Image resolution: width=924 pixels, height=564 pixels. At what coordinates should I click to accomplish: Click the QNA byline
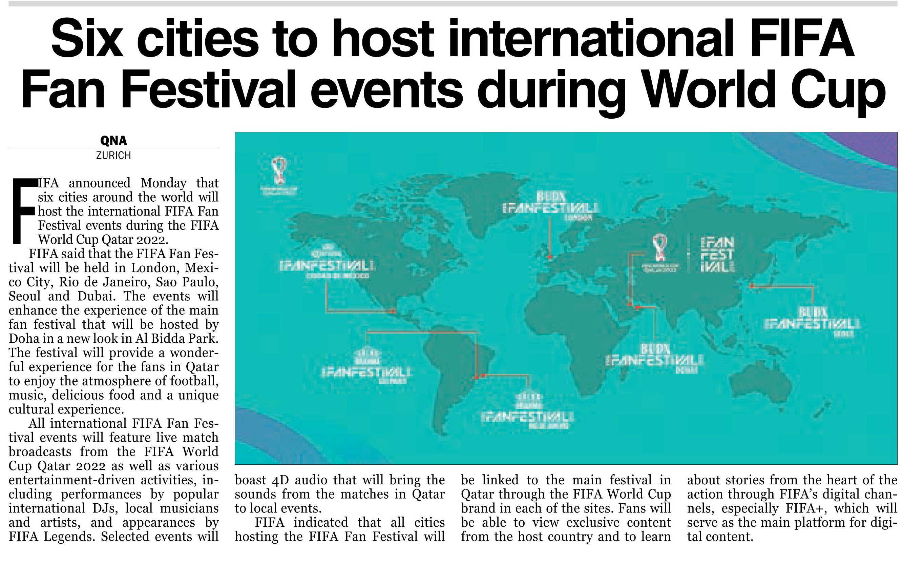point(113,141)
